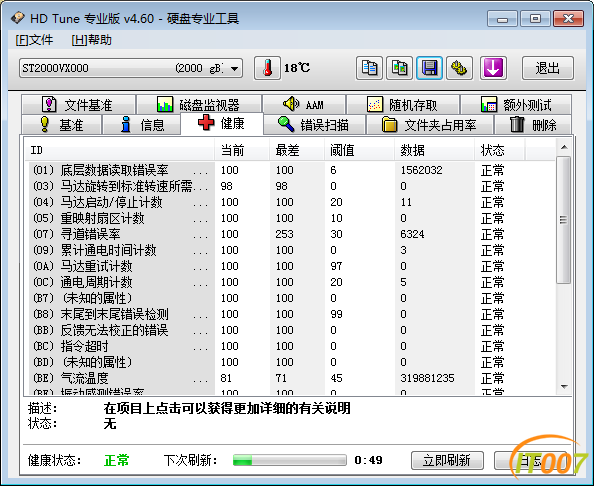
Task: Click the 退出 exit button
Action: pos(547,68)
